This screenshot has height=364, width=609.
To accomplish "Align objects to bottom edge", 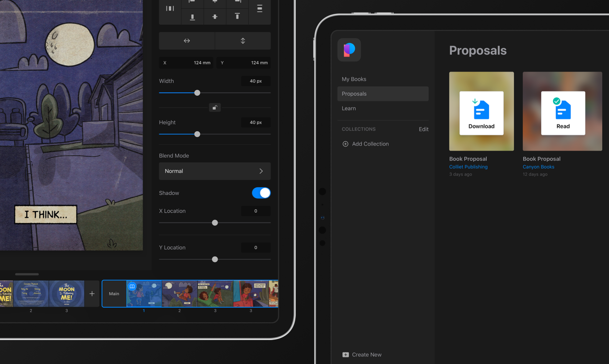I will (192, 17).
